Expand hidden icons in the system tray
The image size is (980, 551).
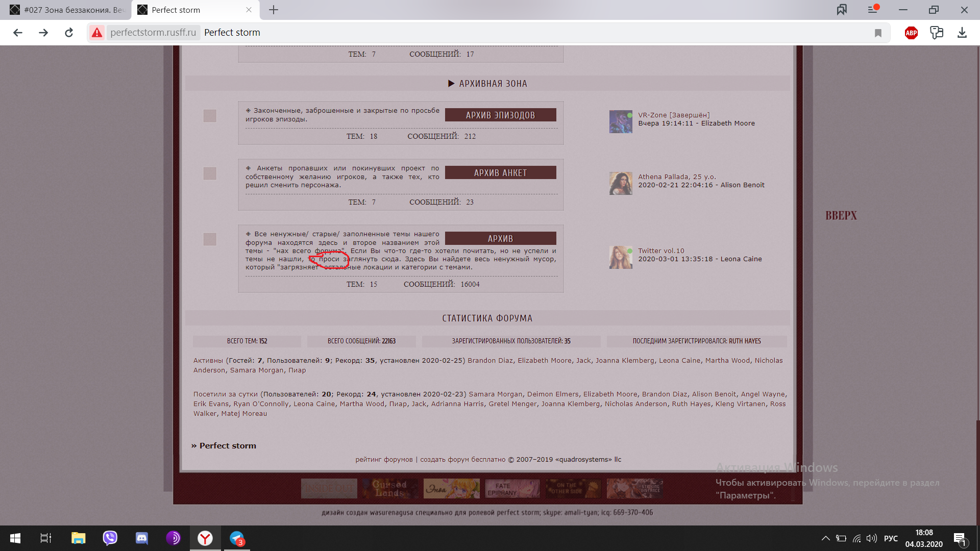[x=825, y=538]
